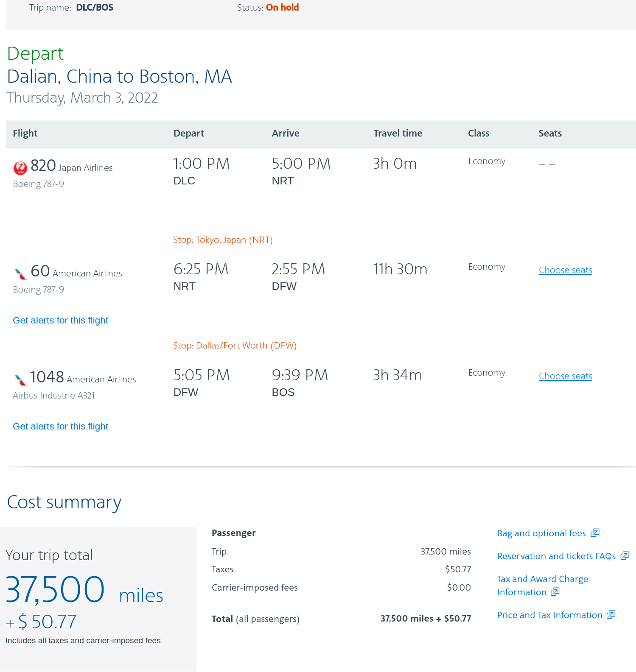Click the Arrive column header
Image resolution: width=636 pixels, height=672 pixels.
(286, 134)
